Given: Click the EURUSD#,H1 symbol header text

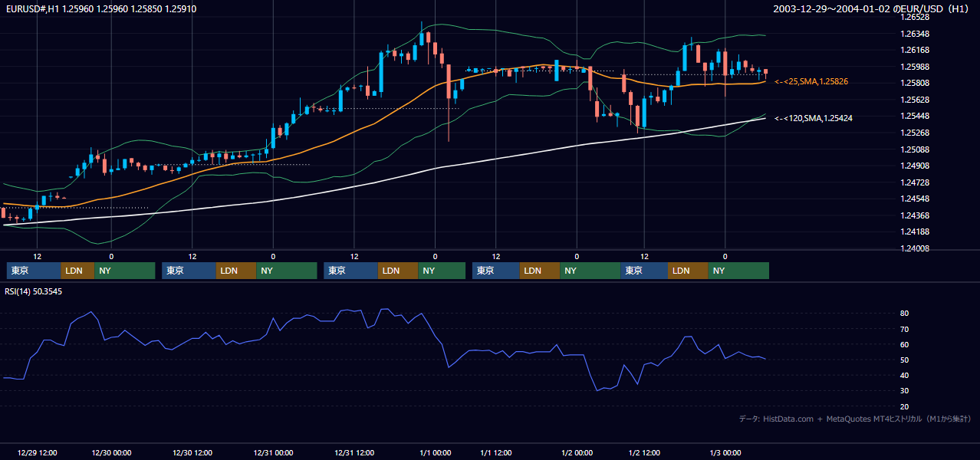Looking at the screenshot, I should pyautogui.click(x=100, y=9).
